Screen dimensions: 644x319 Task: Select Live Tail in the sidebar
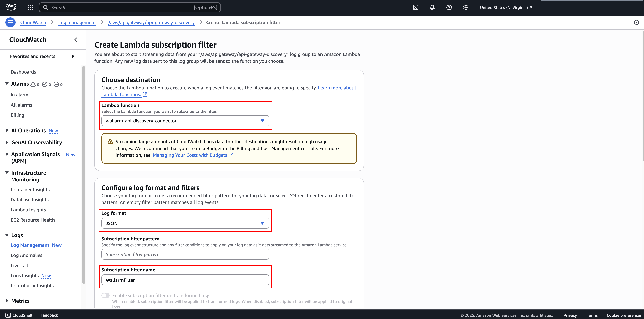pos(19,265)
